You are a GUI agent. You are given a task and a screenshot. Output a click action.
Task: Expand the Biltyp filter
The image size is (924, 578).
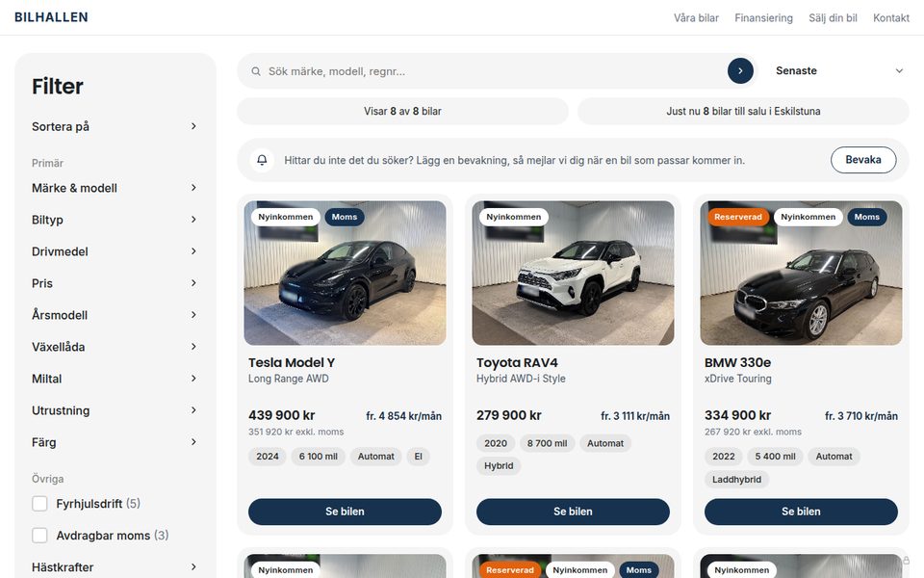pyautogui.click(x=115, y=220)
